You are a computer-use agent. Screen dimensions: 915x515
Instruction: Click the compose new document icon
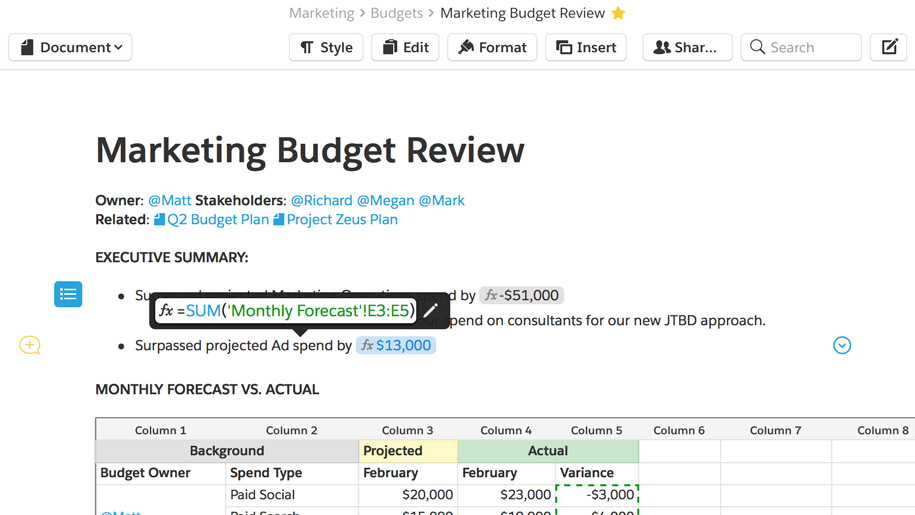(x=889, y=47)
